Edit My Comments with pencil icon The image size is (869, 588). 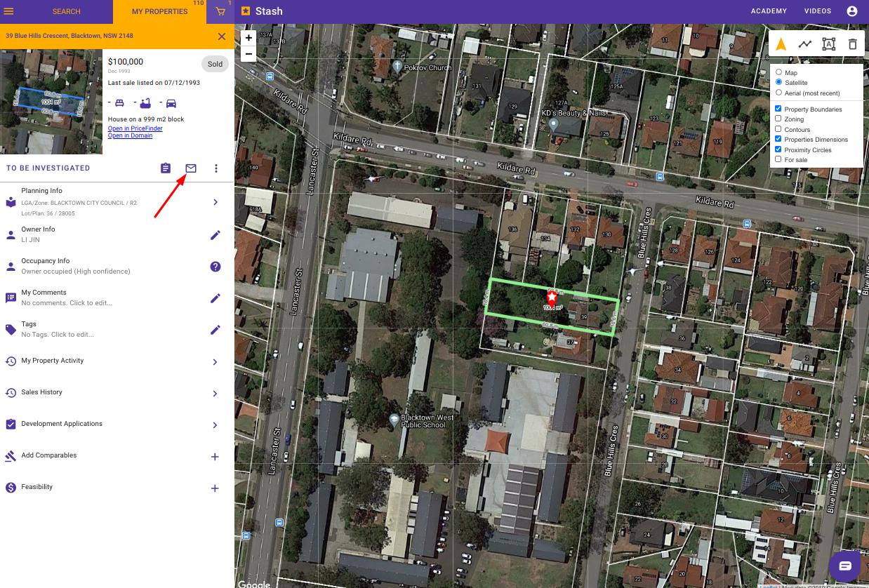click(215, 298)
